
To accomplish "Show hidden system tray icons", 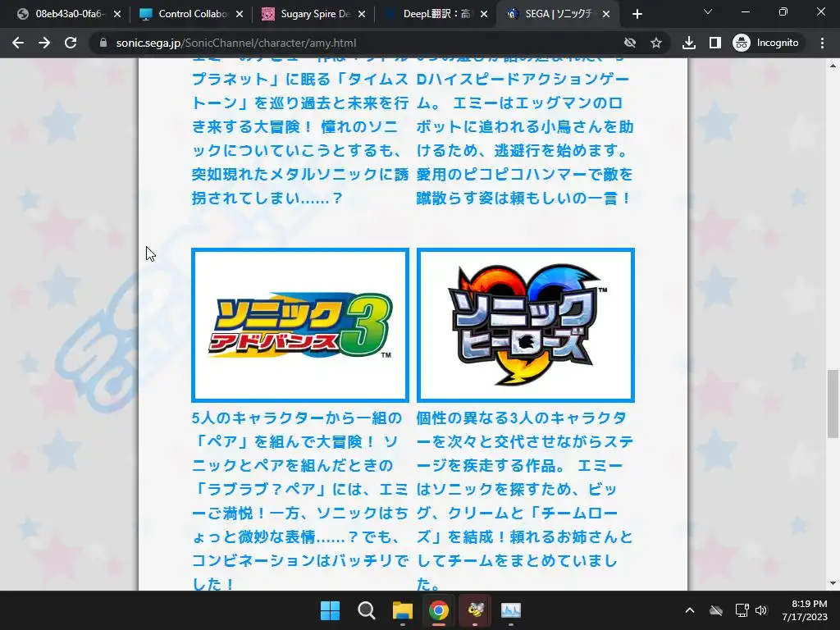I will pos(690,610).
